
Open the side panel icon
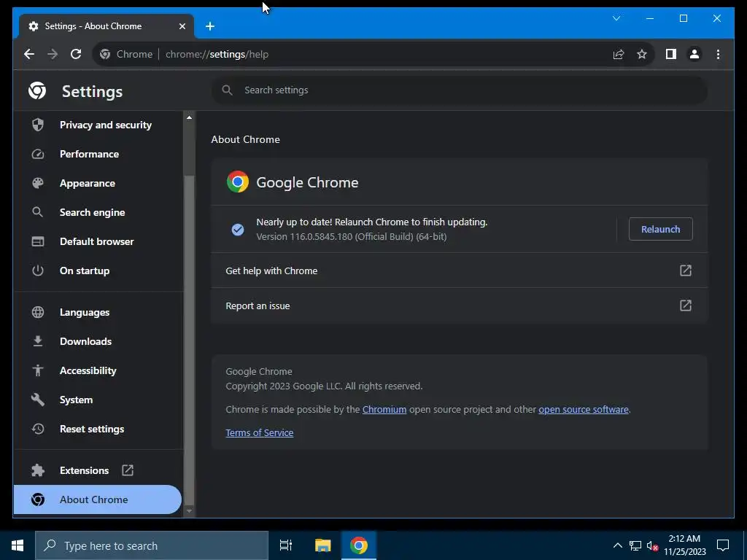(x=671, y=54)
